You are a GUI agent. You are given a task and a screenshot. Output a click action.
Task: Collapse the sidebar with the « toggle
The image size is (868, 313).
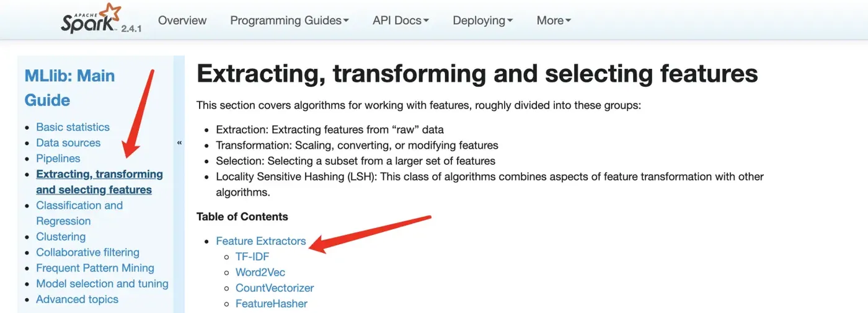coord(179,143)
